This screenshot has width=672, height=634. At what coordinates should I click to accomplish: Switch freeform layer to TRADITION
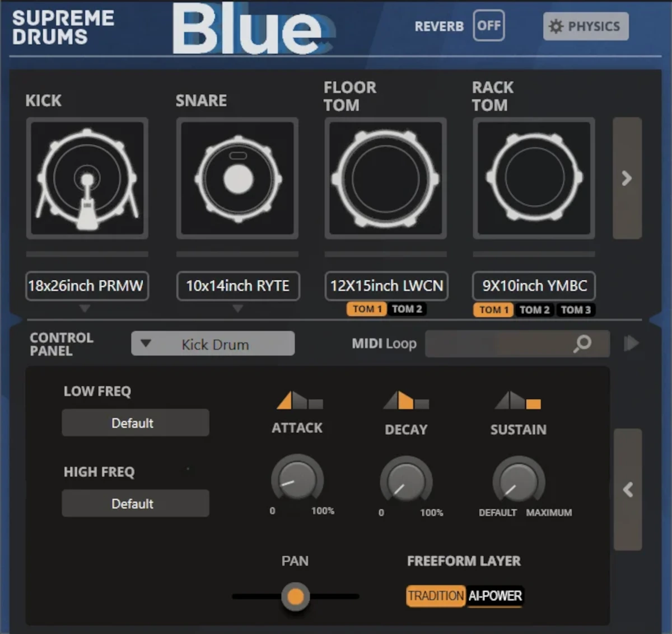tap(436, 596)
